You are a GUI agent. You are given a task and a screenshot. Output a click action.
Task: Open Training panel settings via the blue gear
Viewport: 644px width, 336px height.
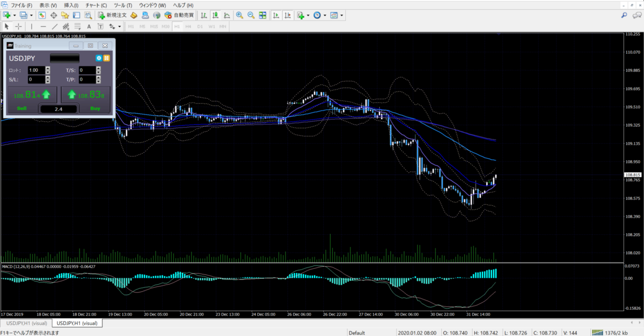[x=99, y=57]
